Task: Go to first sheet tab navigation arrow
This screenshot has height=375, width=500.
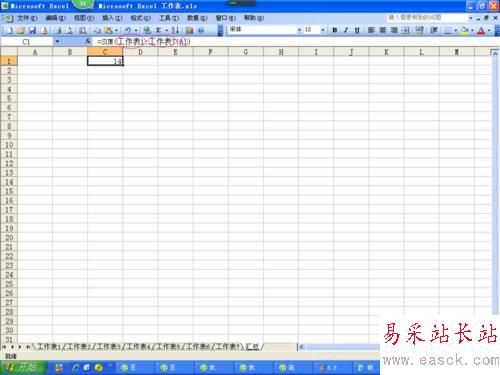Action: 4,347
